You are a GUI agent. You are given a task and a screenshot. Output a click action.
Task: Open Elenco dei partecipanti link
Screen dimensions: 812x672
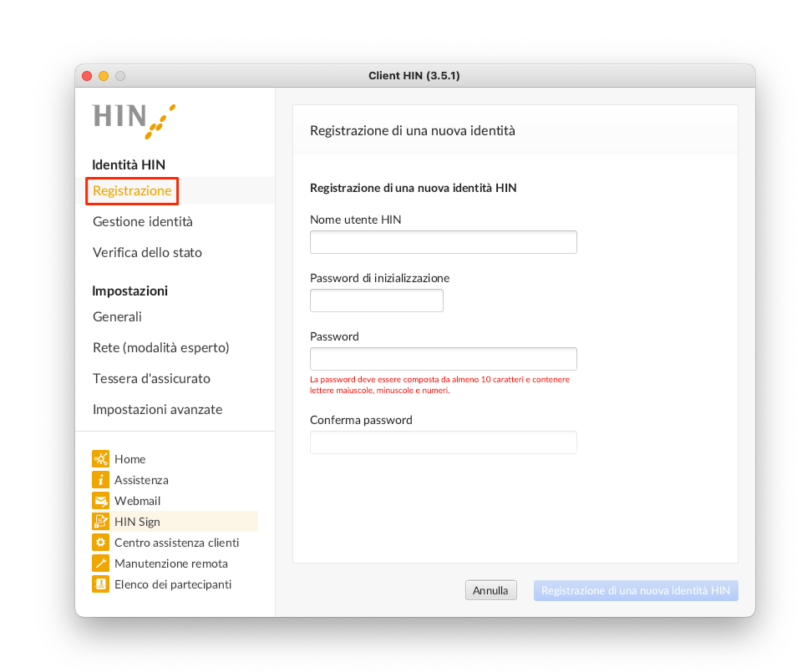click(173, 584)
